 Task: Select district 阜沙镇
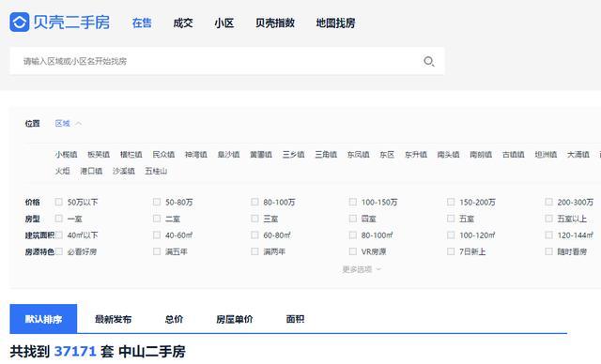point(228,155)
